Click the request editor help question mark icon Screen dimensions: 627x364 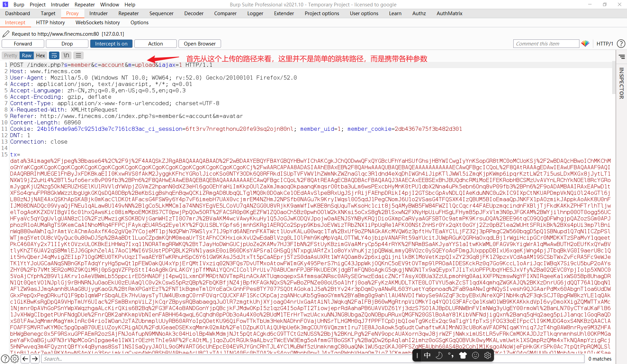click(x=621, y=44)
